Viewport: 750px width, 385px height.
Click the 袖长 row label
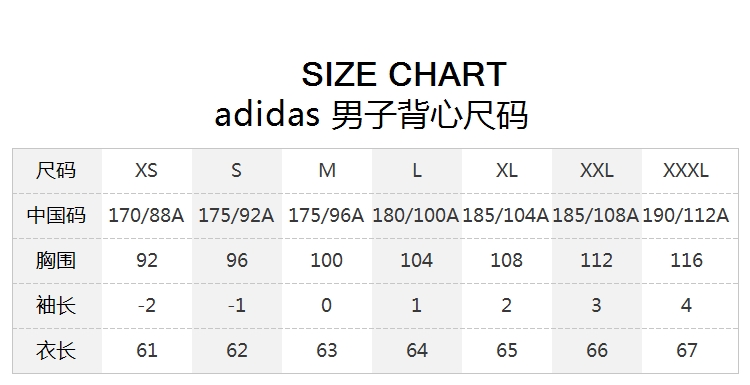tap(56, 305)
